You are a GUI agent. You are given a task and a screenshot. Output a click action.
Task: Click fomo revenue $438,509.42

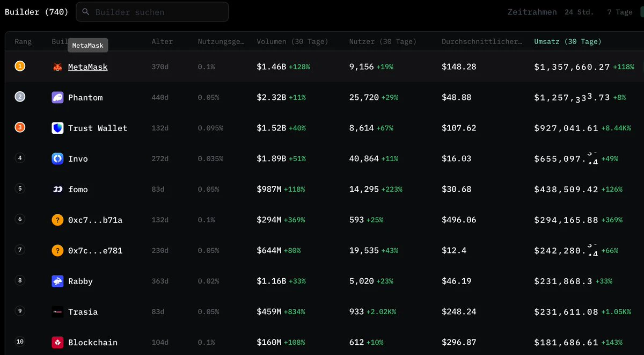566,190
